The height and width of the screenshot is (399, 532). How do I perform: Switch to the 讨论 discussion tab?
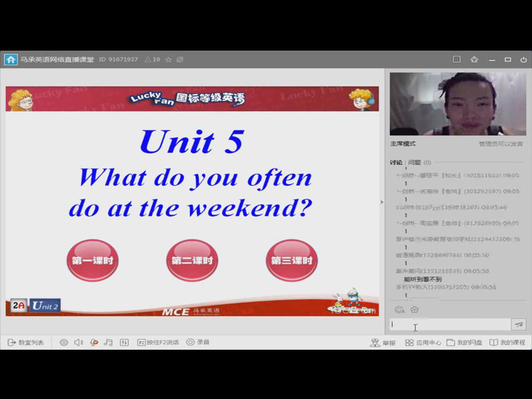(x=396, y=162)
